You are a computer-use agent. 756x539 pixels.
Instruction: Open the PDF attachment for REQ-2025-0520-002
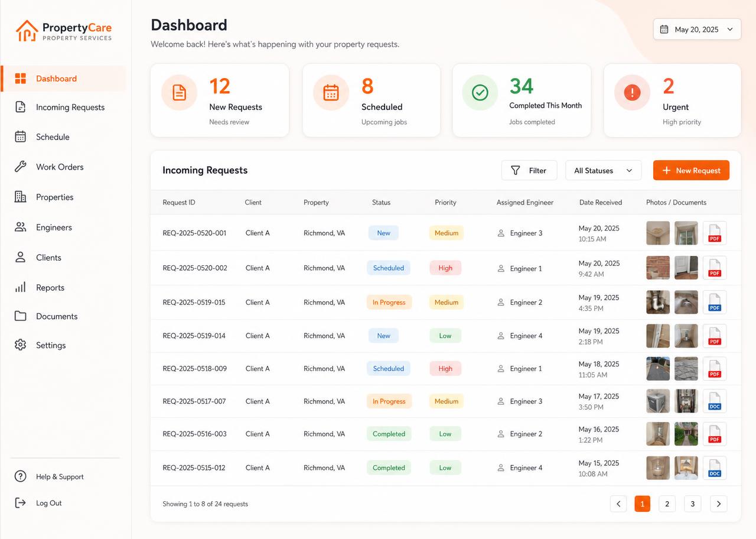point(715,268)
